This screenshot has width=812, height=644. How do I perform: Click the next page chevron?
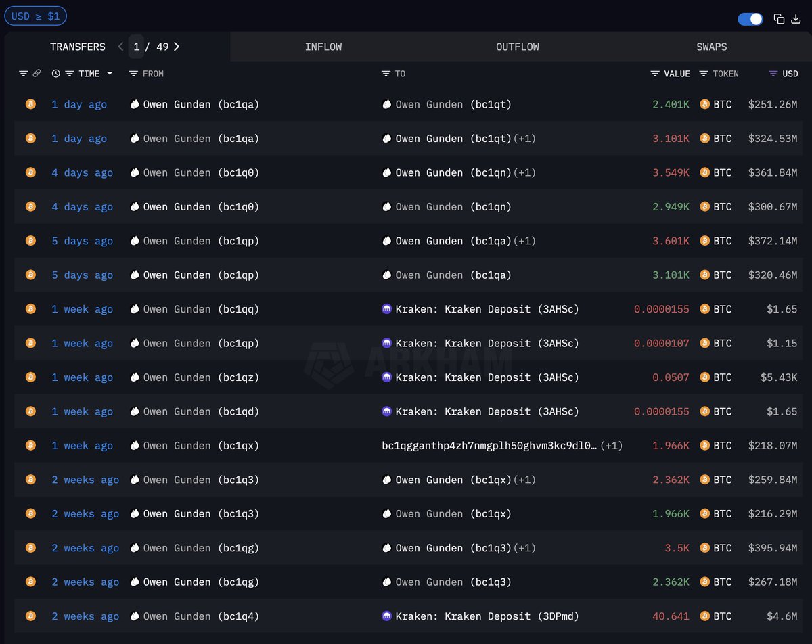176,47
